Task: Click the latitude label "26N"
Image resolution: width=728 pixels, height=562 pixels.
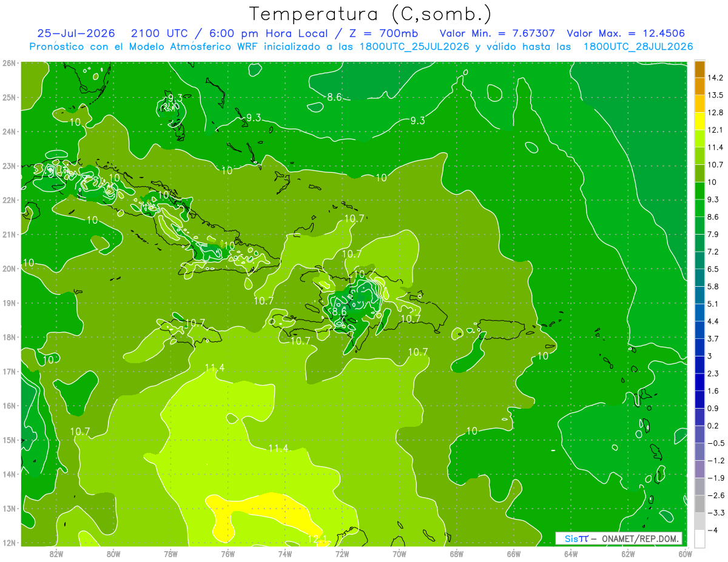Action: tap(8, 63)
